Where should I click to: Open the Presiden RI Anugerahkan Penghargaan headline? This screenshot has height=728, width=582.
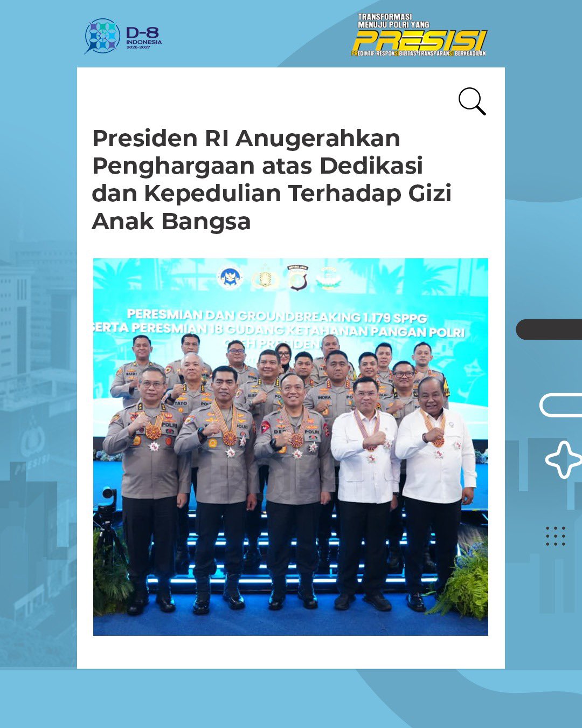[x=272, y=180]
